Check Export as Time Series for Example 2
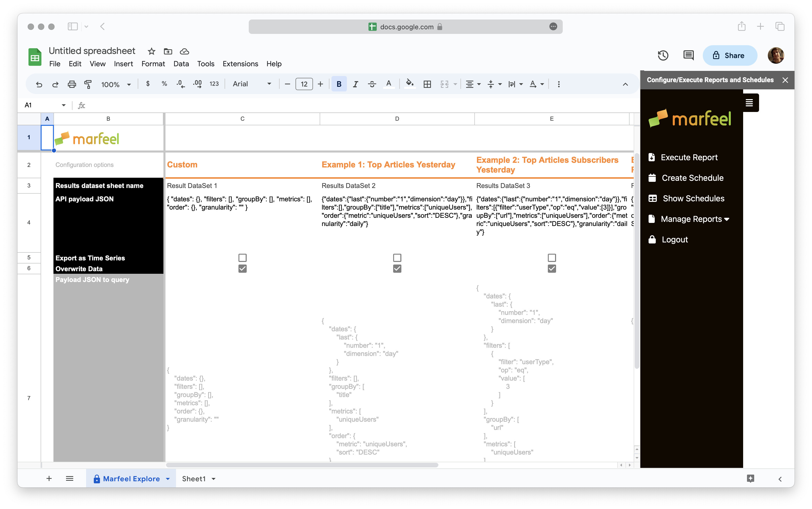The height and width of the screenshot is (509, 812). 551,258
